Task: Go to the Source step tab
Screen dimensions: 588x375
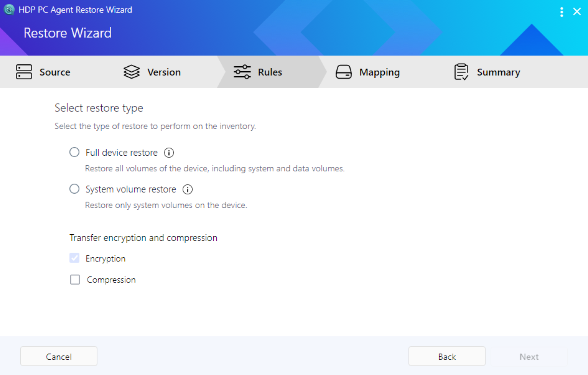Action: click(55, 72)
